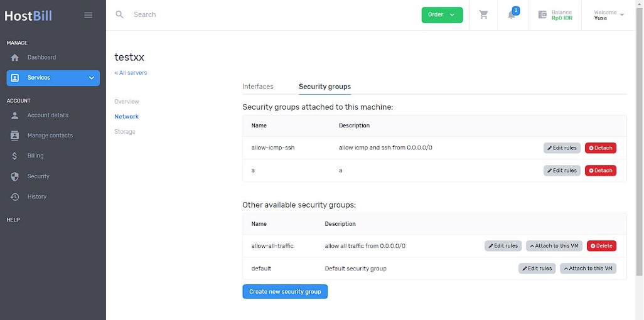Image resolution: width=644 pixels, height=320 pixels.
Task: Open the notifications bell icon
Action: tap(512, 15)
